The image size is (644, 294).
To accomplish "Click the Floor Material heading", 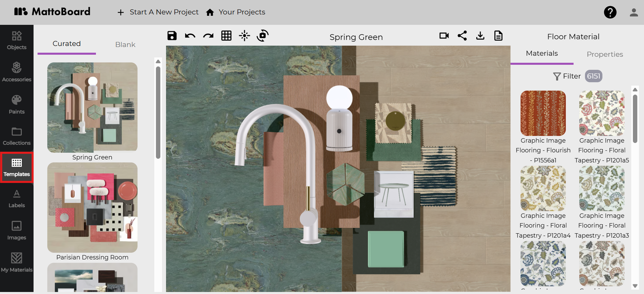I will point(573,37).
